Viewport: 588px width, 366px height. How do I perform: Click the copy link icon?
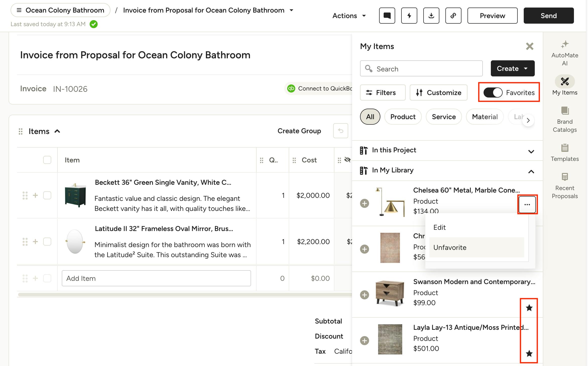pos(453,16)
